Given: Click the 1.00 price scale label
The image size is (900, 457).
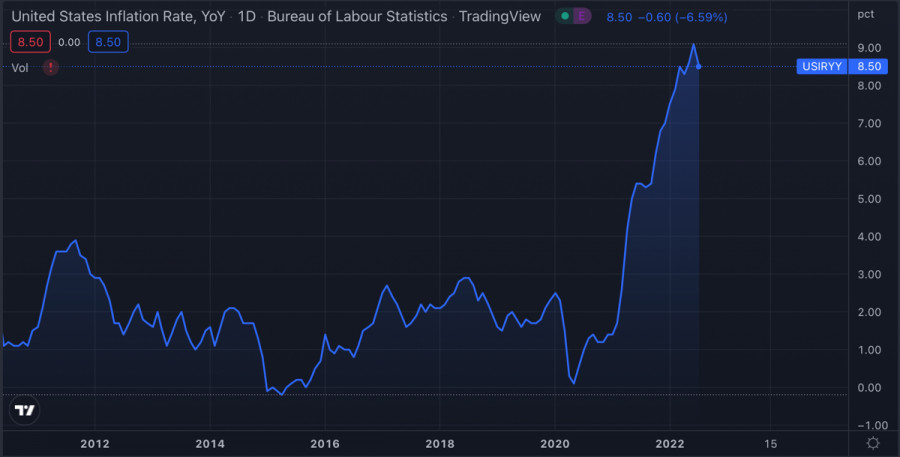Looking at the screenshot, I should click(869, 350).
